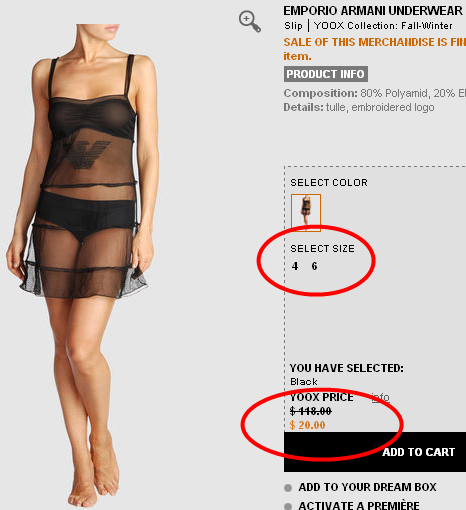Click the SELECT COLOR label
This screenshot has height=510, width=466.
(x=329, y=182)
